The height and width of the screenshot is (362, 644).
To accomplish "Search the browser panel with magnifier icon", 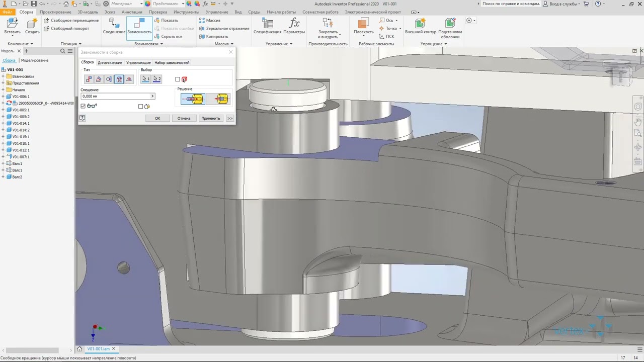I will pyautogui.click(x=63, y=51).
